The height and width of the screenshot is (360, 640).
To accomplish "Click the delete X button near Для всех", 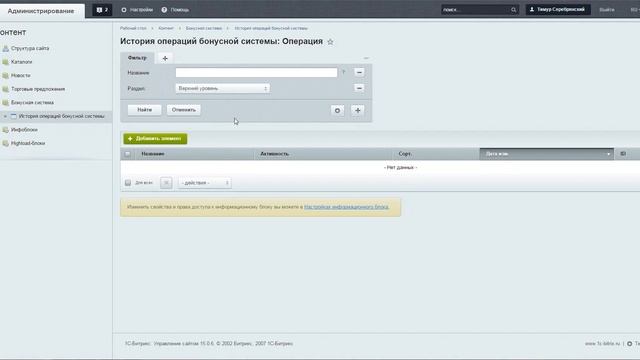I will click(166, 183).
